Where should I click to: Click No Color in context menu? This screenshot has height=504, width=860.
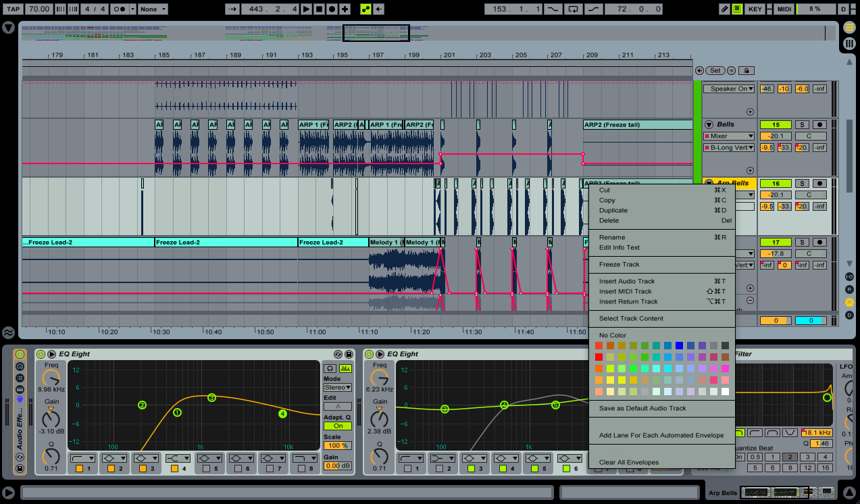point(613,336)
